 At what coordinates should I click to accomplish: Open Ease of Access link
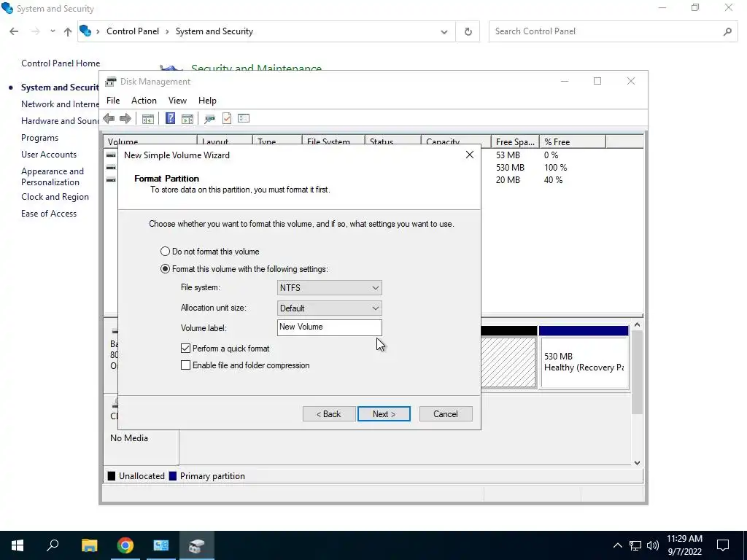pos(49,214)
